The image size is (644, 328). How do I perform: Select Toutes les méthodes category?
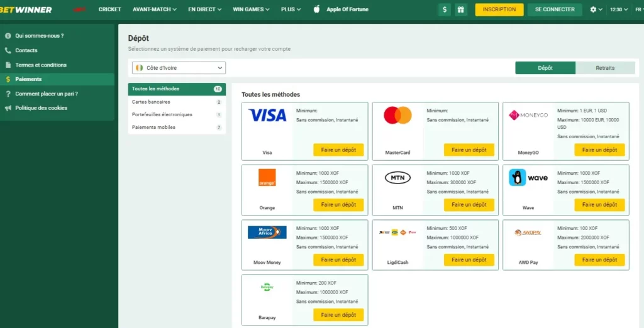(177, 89)
